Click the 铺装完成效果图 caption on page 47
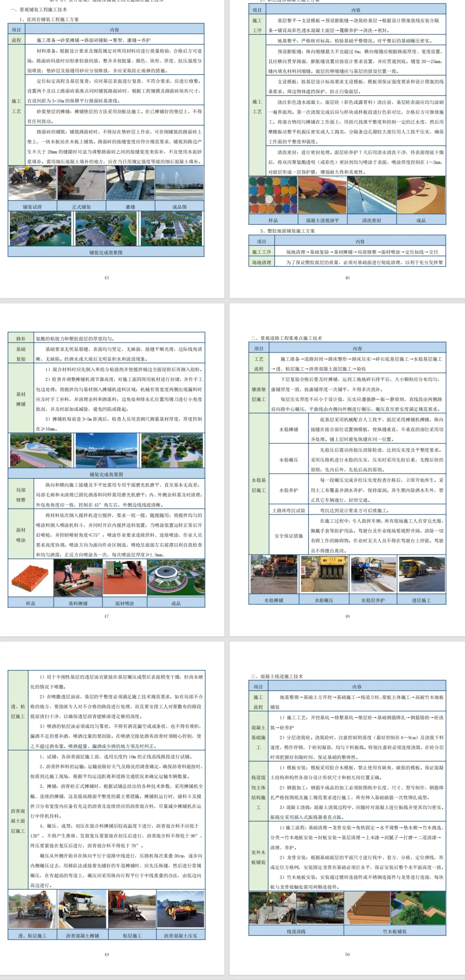 [106, 474]
